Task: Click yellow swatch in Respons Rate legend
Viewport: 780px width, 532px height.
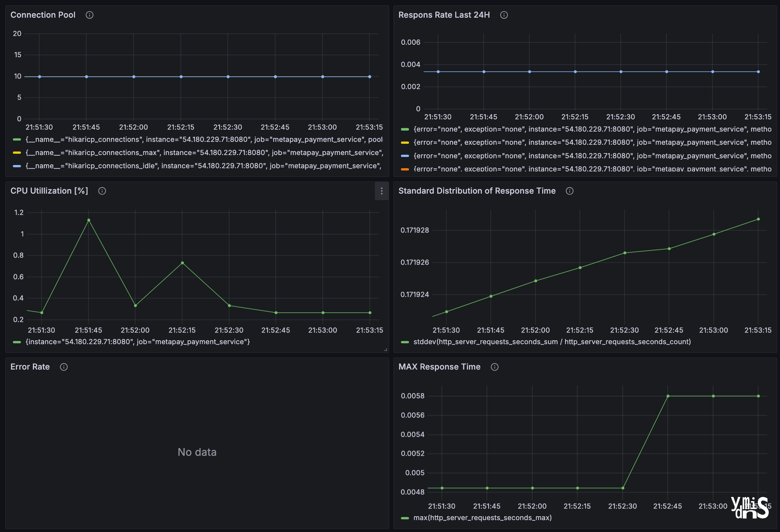Action: point(405,142)
